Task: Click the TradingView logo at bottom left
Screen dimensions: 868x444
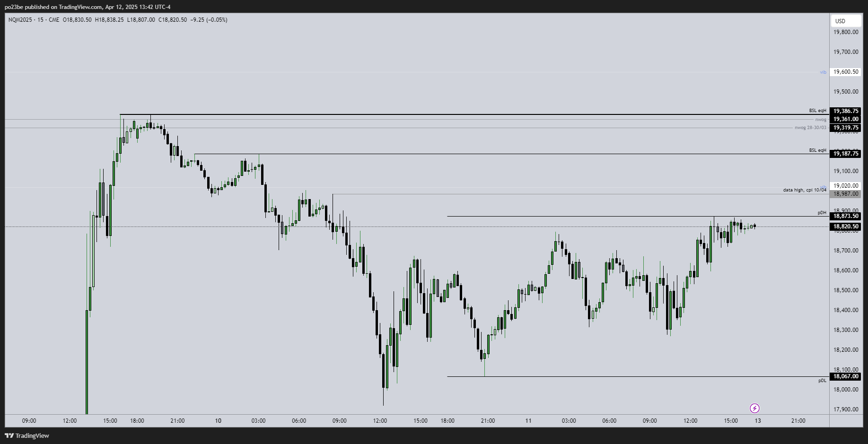Action: pos(27,435)
